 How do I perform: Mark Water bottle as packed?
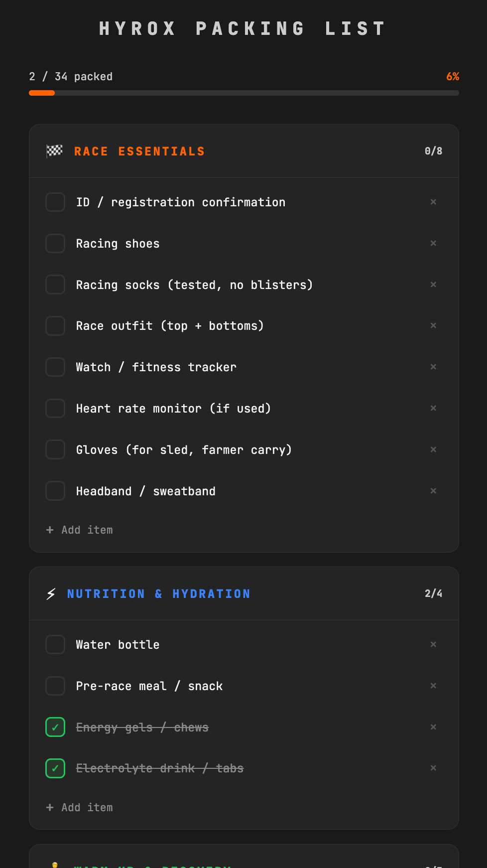click(55, 645)
